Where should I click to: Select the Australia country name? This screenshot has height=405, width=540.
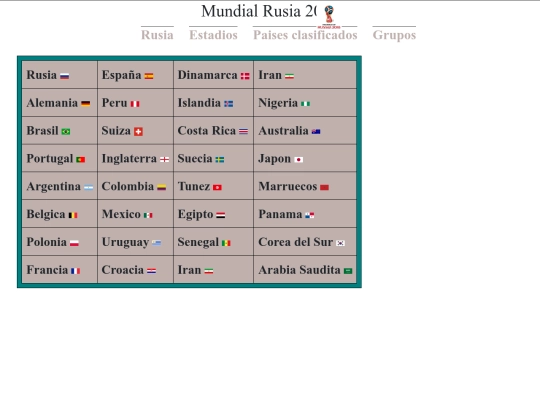pyautogui.click(x=283, y=131)
